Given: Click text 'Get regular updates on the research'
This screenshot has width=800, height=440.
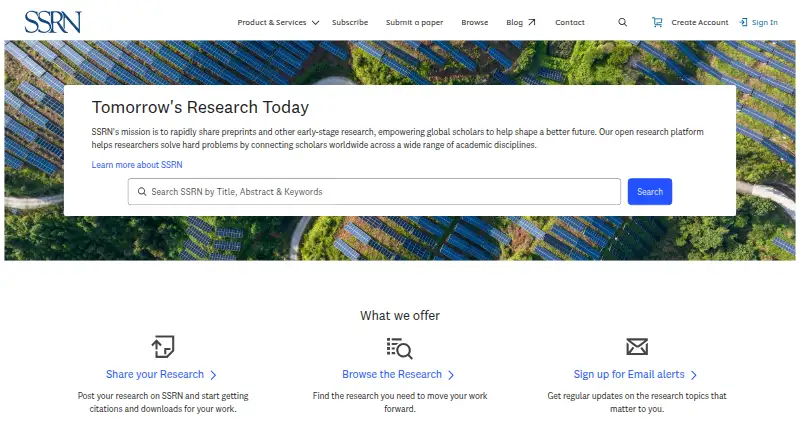Looking at the screenshot, I should (610, 396).
